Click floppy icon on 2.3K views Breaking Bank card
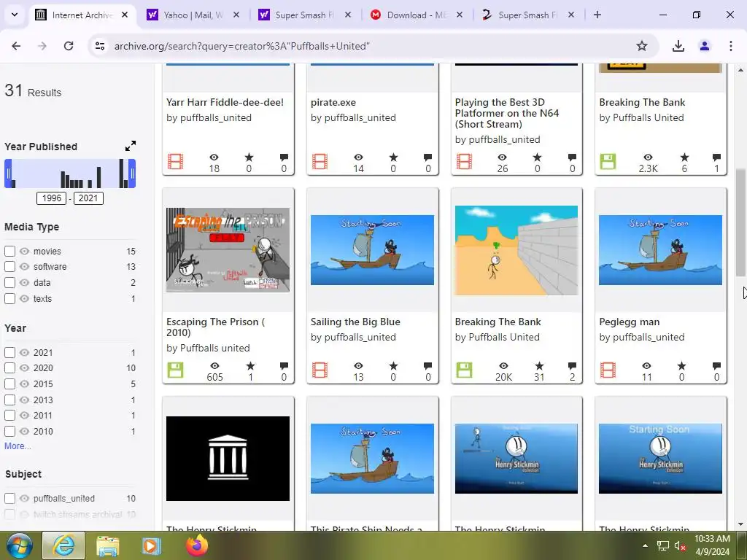This screenshot has height=560, width=747. click(608, 161)
